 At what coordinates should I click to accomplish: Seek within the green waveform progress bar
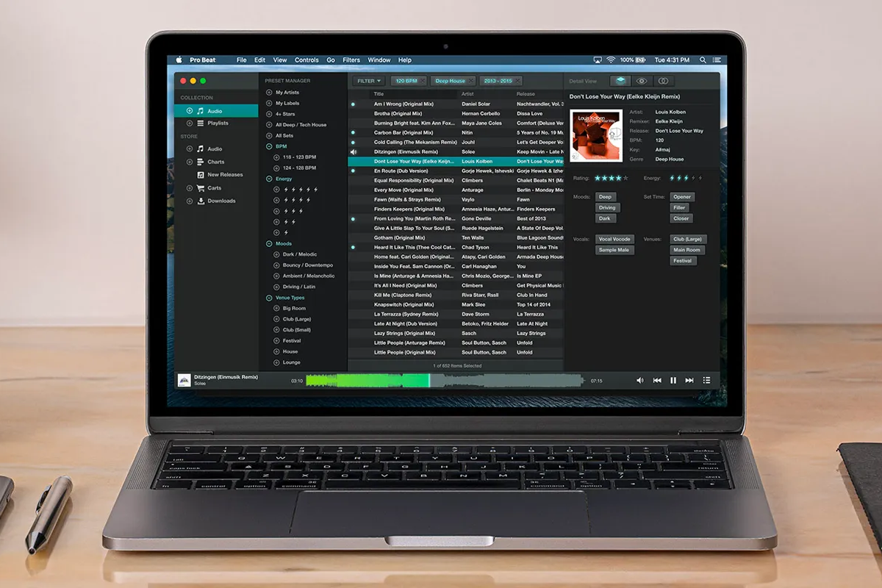[441, 380]
